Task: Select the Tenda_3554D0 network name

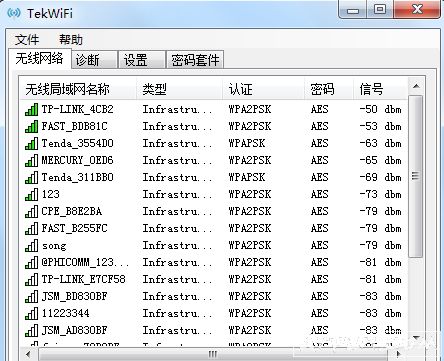Action: [x=77, y=143]
